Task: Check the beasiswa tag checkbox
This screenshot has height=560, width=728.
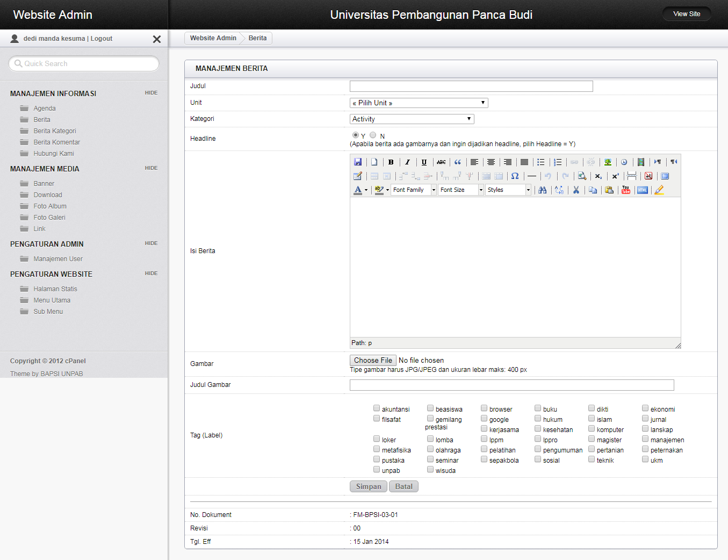Action: (x=430, y=408)
